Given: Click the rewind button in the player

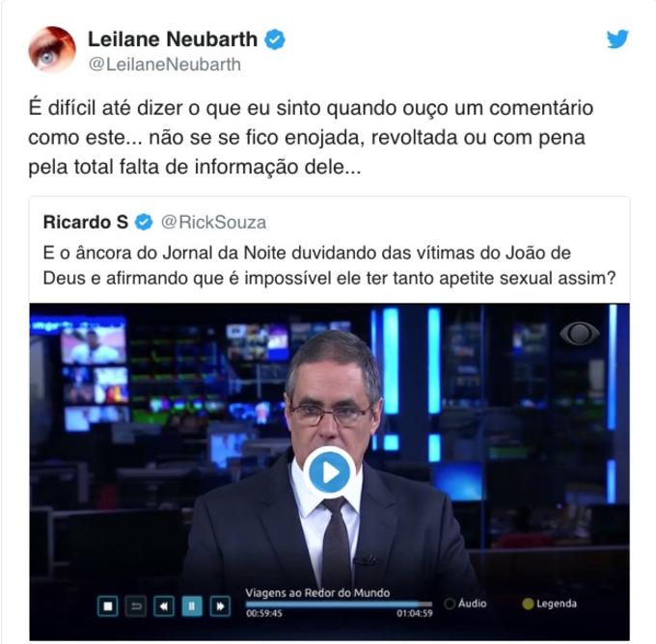Looking at the screenshot, I should pyautogui.click(x=164, y=606).
